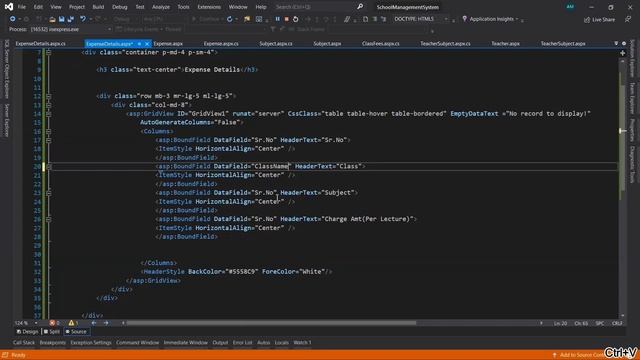Open the tab overflow dropdown arrow

point(616,43)
